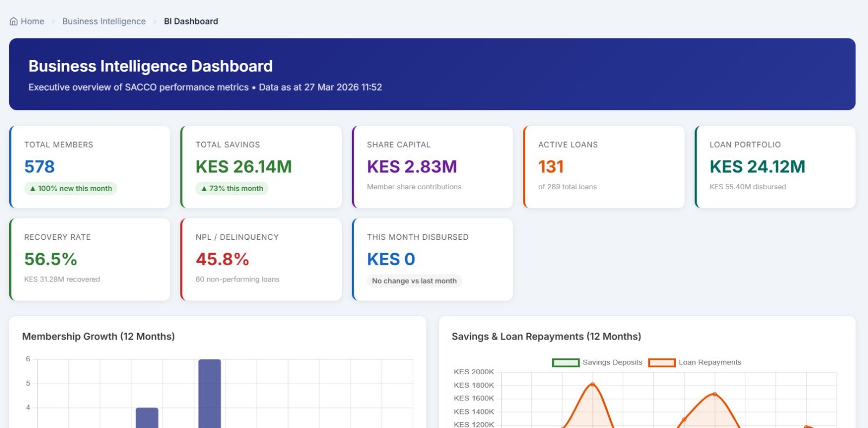The width and height of the screenshot is (868, 428).
Task: Click 'KES 55.40M disbursed' caption
Action: click(748, 187)
